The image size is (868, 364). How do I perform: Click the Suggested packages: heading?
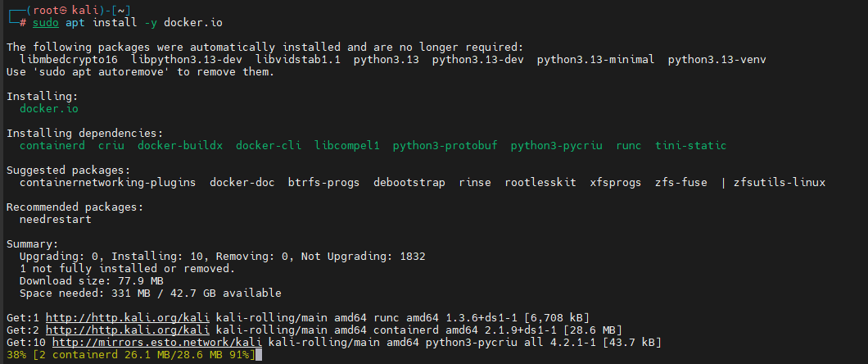pyautogui.click(x=69, y=170)
